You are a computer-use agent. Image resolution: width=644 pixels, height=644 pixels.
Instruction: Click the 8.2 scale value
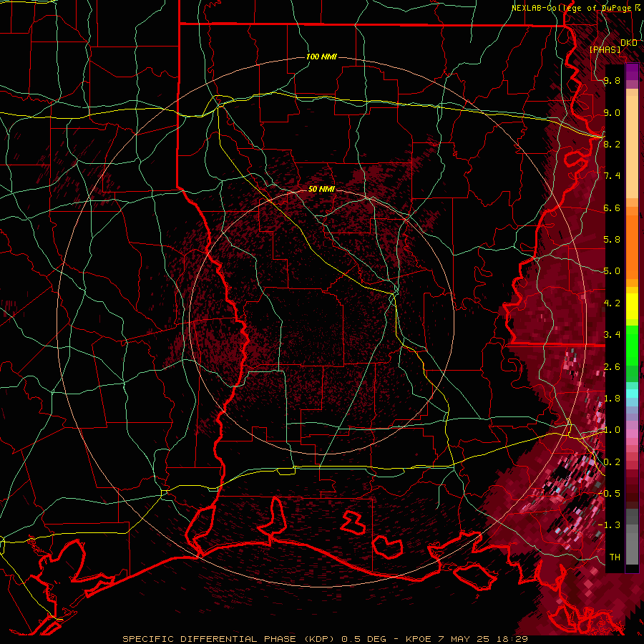tap(612, 144)
